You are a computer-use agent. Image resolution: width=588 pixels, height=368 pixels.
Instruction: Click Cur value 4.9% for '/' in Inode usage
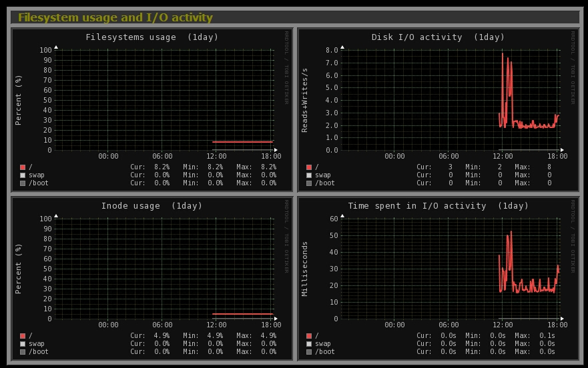point(162,335)
